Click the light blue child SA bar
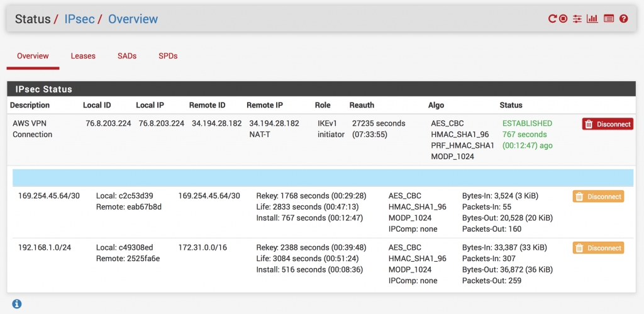Viewport: 644px width, 314px height. (x=323, y=177)
